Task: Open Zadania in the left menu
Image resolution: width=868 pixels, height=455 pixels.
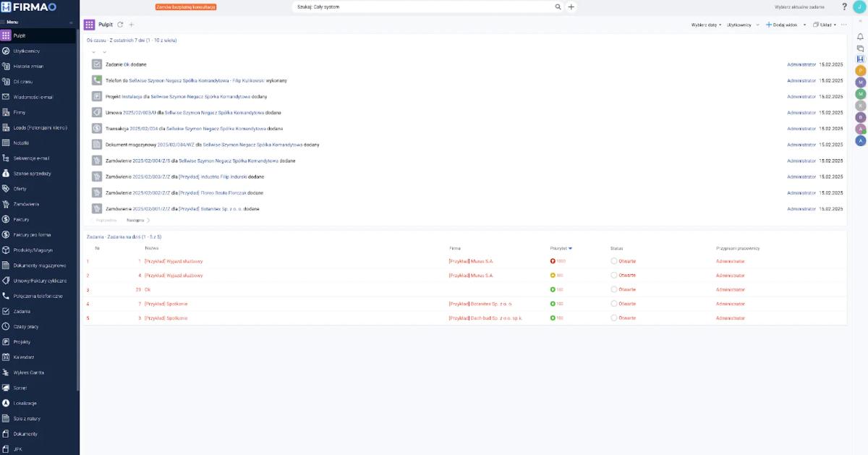Action: pos(38,311)
